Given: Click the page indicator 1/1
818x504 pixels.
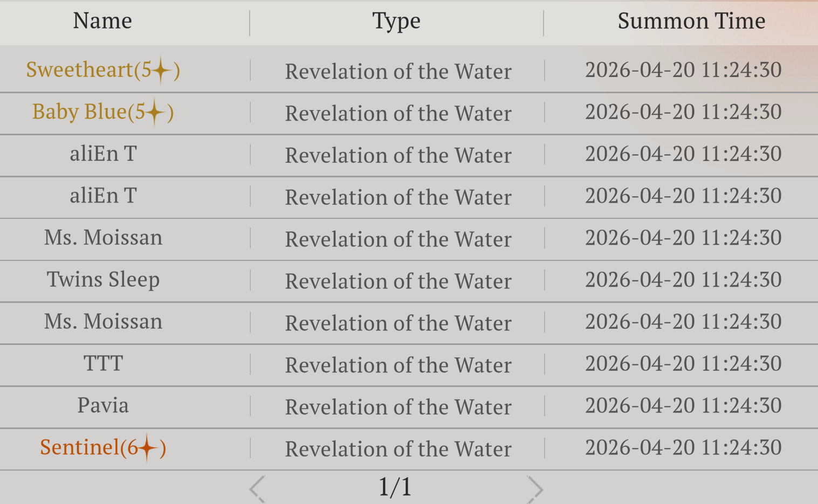Looking at the screenshot, I should 395,487.
